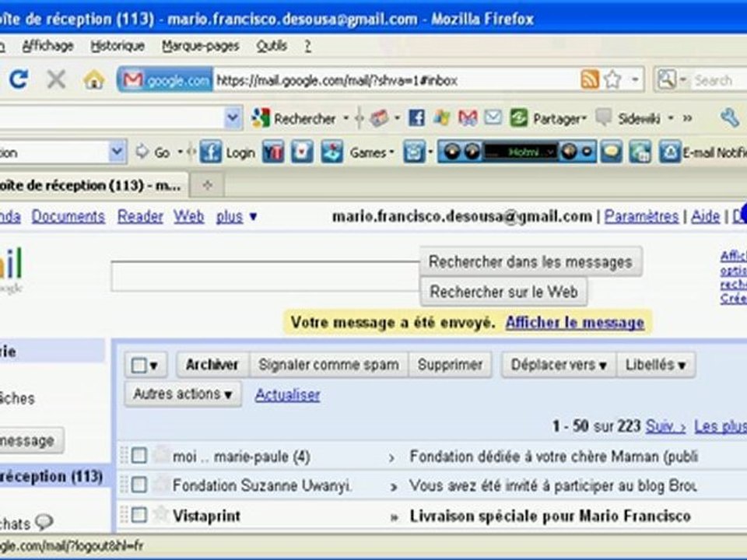Screen dimensions: 747x560
Task: Click the Partager share icon
Action: (x=518, y=117)
